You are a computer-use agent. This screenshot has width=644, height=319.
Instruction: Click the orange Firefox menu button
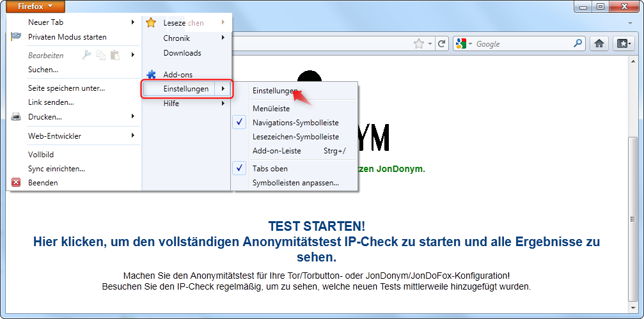pos(36,6)
